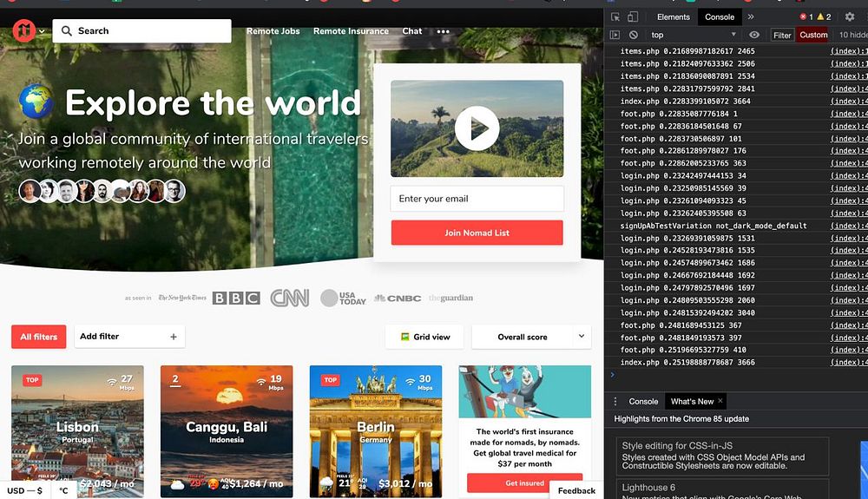Focus the Search input field

[x=141, y=31]
